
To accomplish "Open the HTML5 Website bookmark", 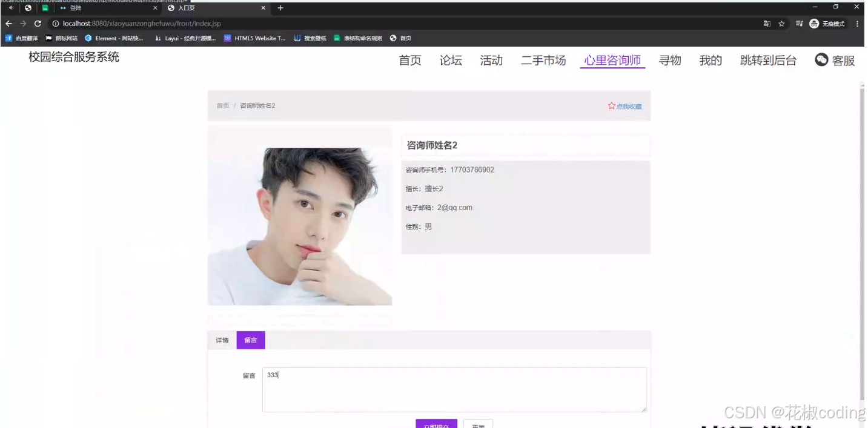I will (x=254, y=38).
